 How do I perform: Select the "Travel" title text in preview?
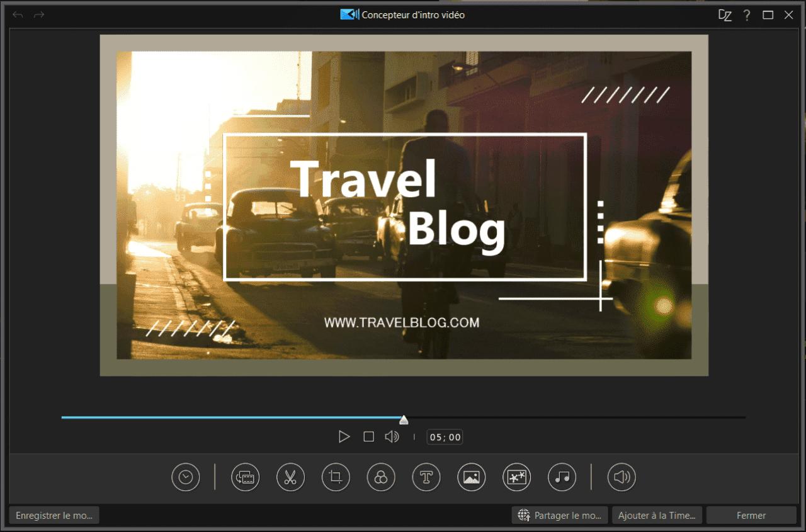(363, 179)
